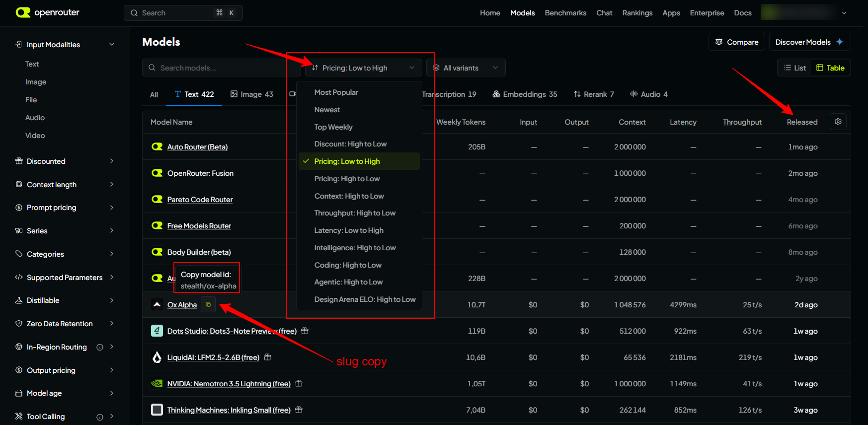This screenshot has width=868, height=425.
Task: Select Latency: Low to High sorting
Action: 359,230
